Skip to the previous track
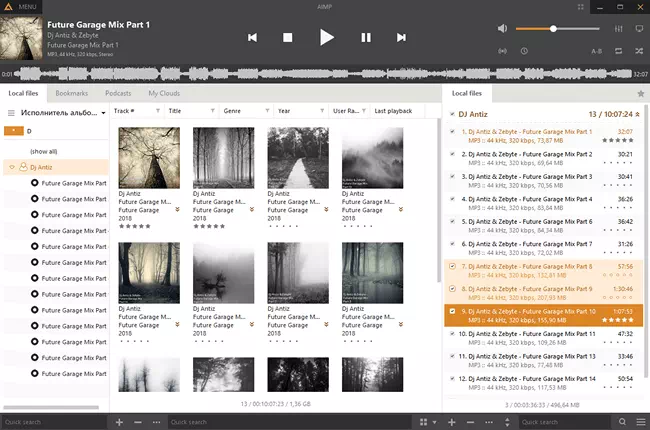This screenshot has width=650, height=430. [x=252, y=38]
